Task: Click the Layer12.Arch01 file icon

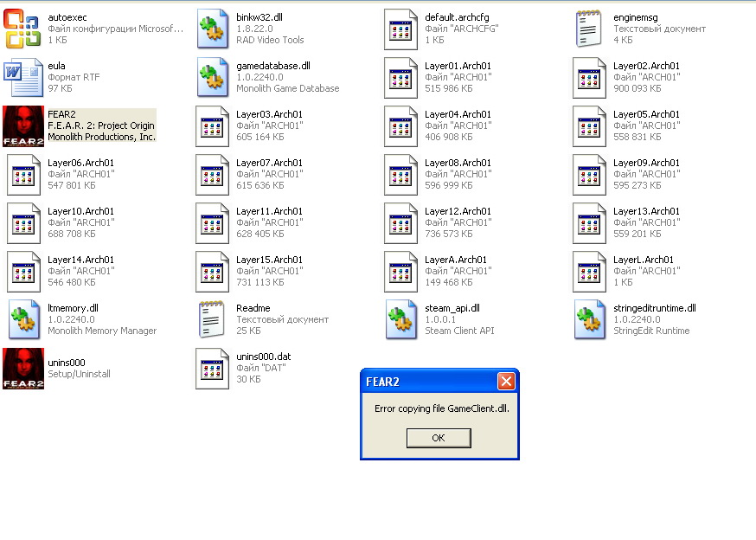Action: coord(400,223)
